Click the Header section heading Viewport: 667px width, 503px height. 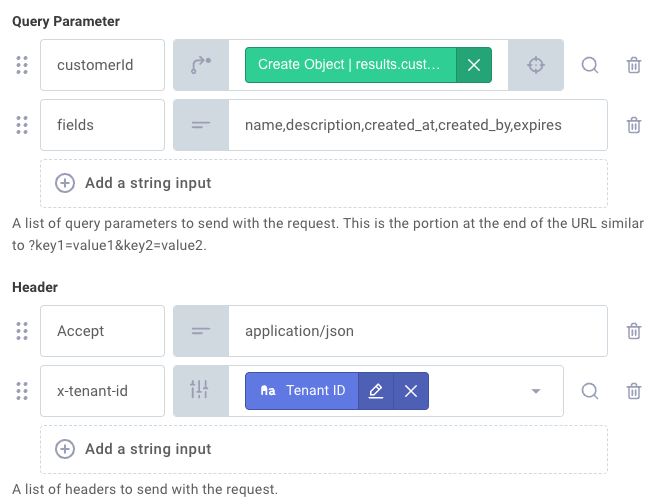[x=35, y=287]
